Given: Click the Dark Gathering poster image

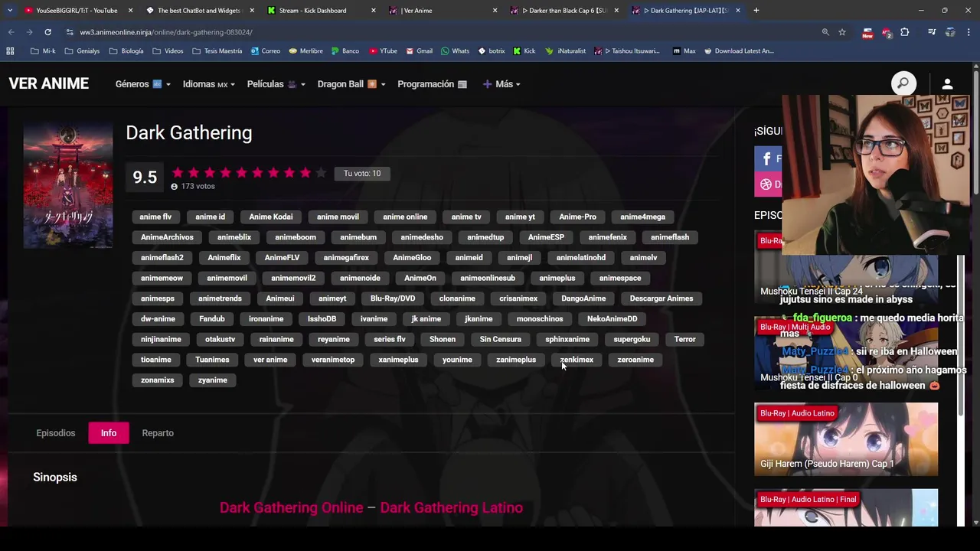Looking at the screenshot, I should (67, 184).
